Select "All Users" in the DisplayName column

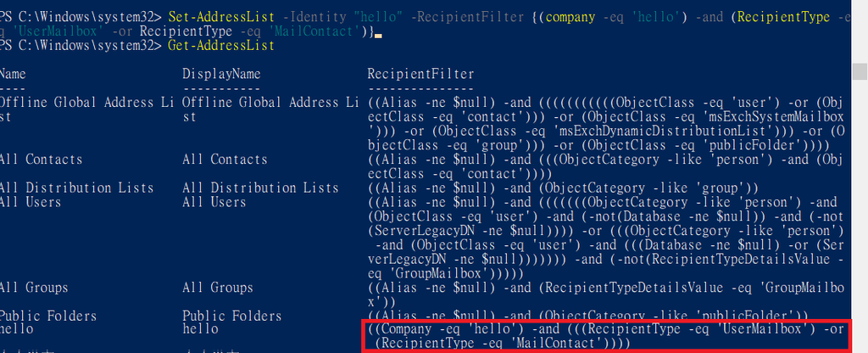214,202
